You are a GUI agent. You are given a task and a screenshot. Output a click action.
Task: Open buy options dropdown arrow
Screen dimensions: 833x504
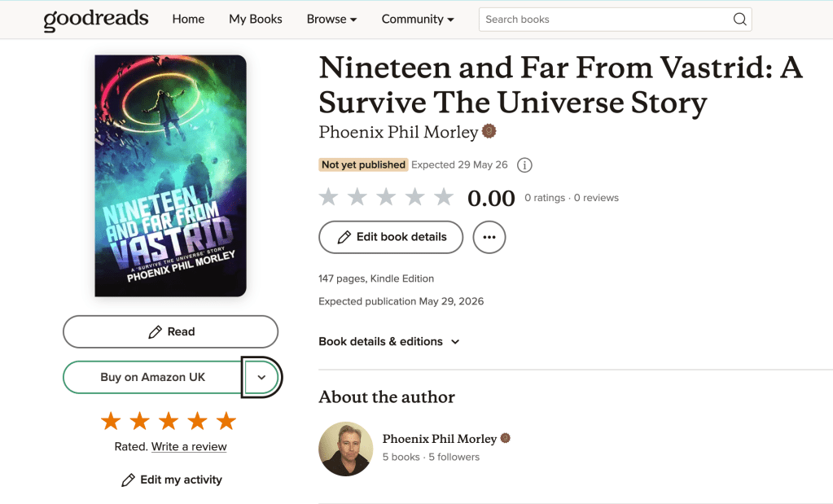[x=261, y=377]
